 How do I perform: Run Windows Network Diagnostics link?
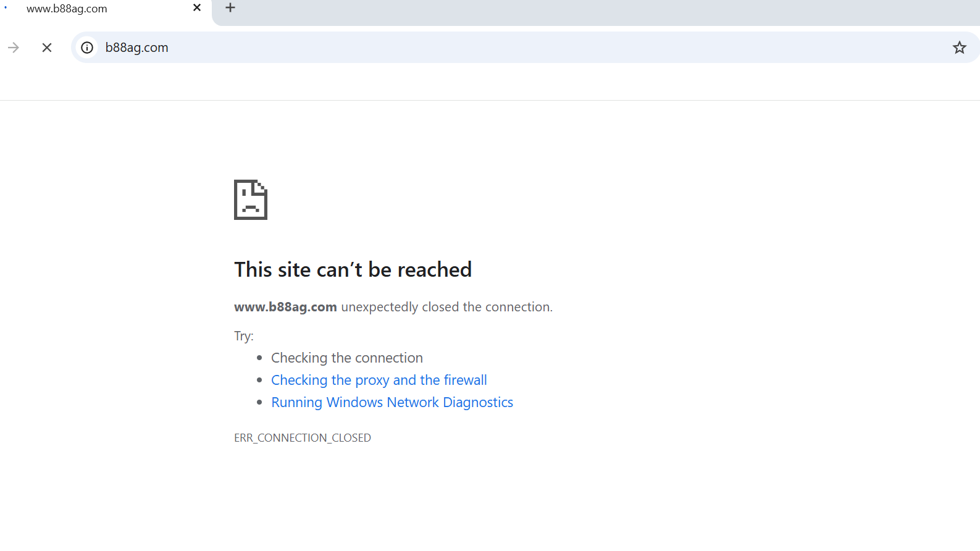coord(392,402)
